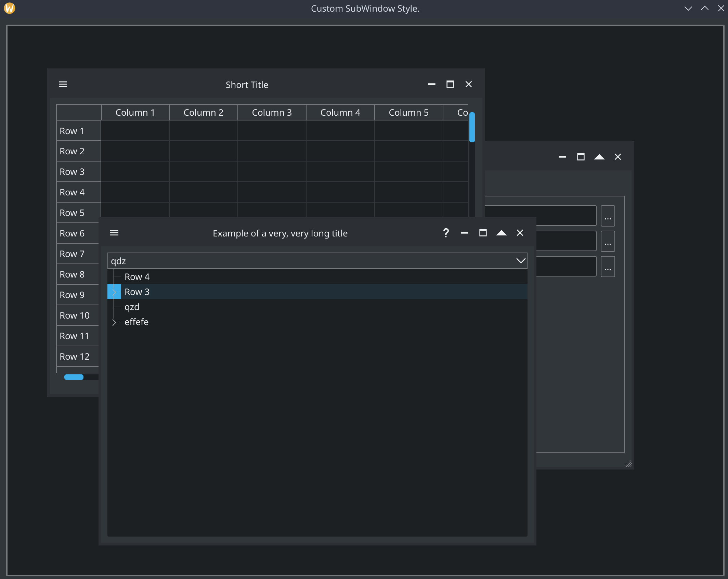
Task: Select the Row 8 header in the table
Action: click(78, 274)
